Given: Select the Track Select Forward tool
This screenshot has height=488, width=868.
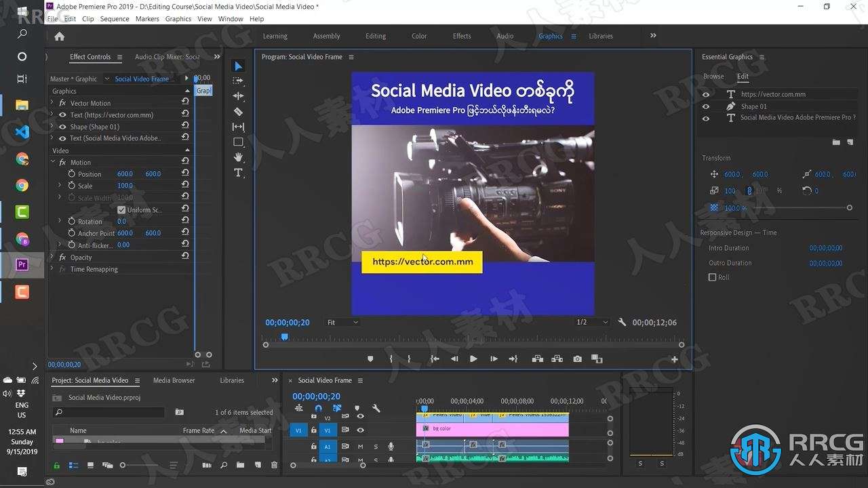Looking at the screenshot, I should (238, 81).
